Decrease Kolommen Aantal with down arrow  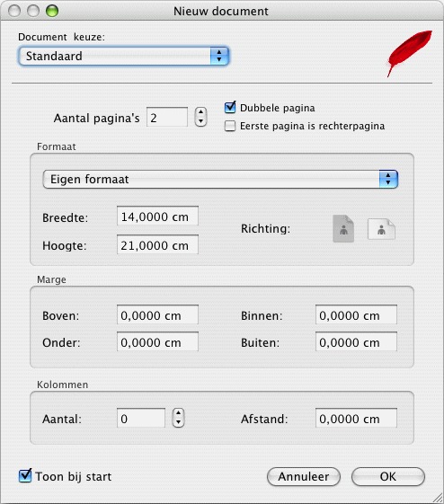pos(179,422)
